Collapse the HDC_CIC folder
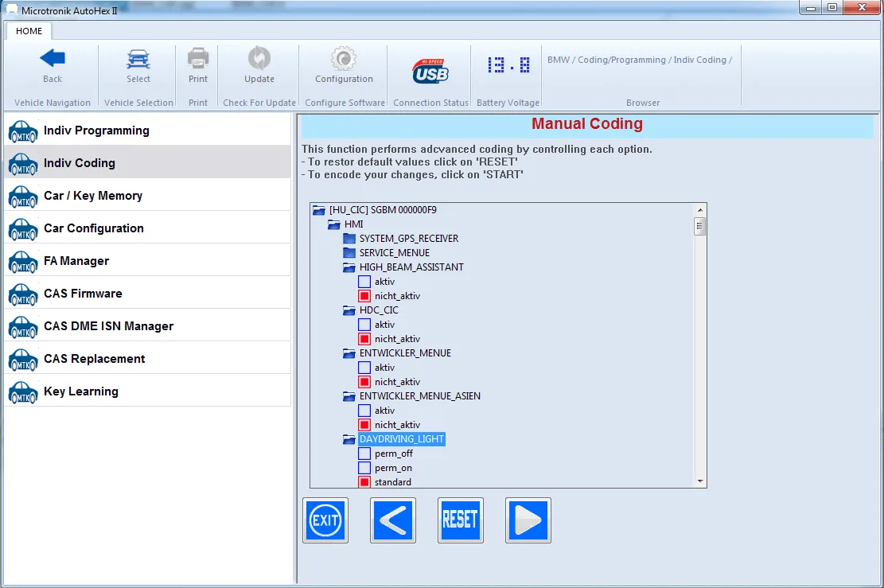 [349, 310]
